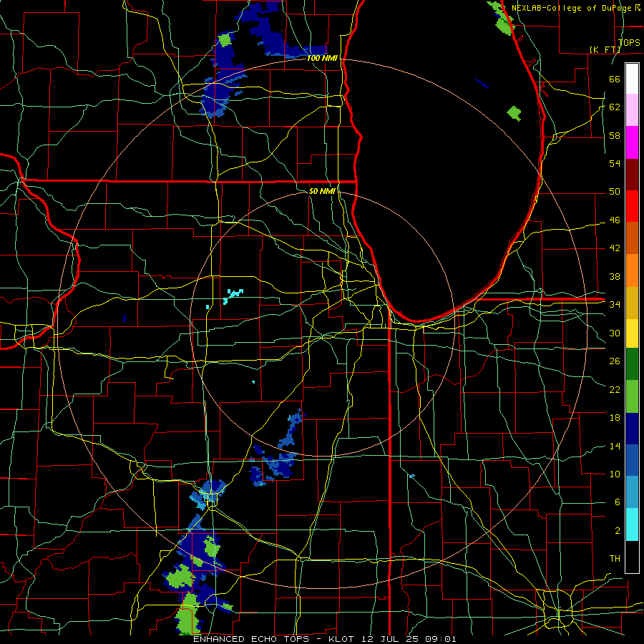Click the black TH legend swatch
This screenshot has width=644, height=644.
(632, 557)
